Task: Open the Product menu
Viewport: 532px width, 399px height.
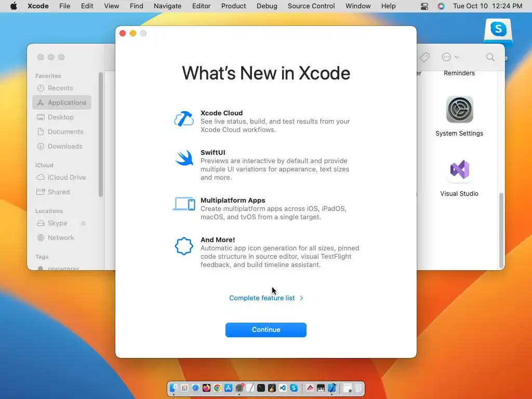Action: 233,6
